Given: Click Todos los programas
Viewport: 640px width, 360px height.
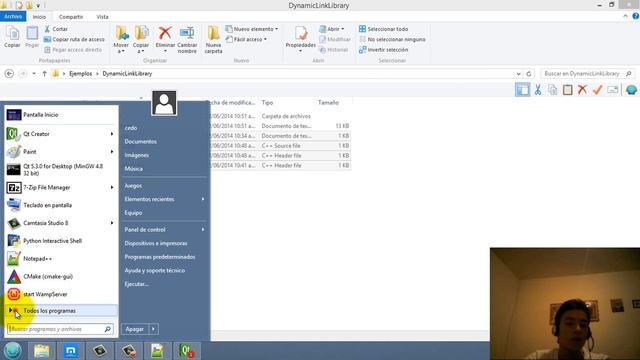Looking at the screenshot, I should coord(61,311).
